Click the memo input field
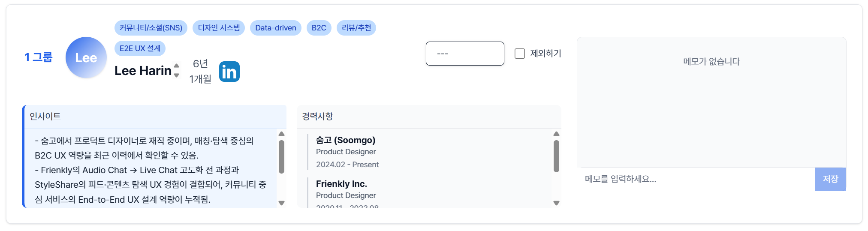The height and width of the screenshot is (231, 868). coord(697,179)
